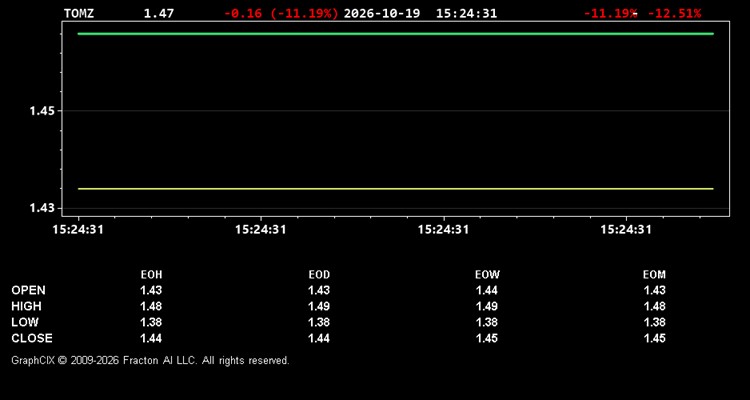
Task: Select the 1.43 y-axis label
Action: coord(42,208)
